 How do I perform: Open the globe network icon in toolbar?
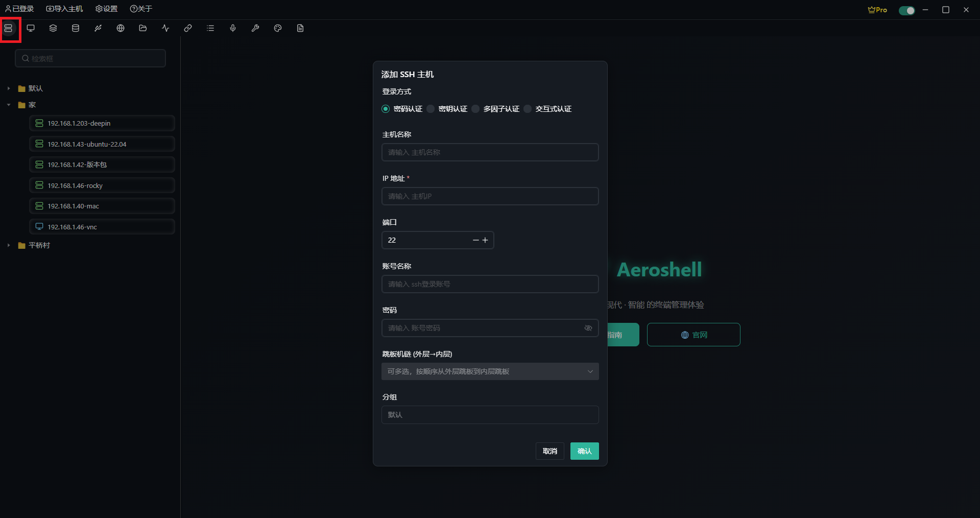pos(121,28)
